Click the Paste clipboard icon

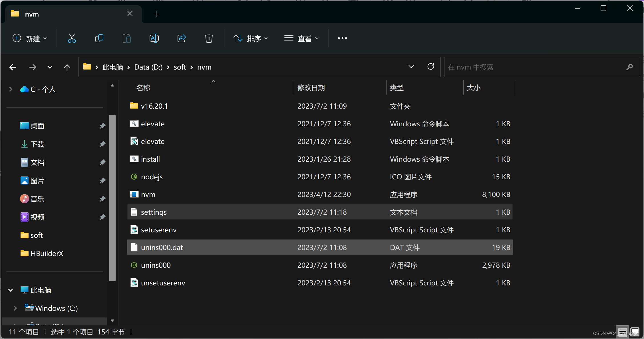126,38
